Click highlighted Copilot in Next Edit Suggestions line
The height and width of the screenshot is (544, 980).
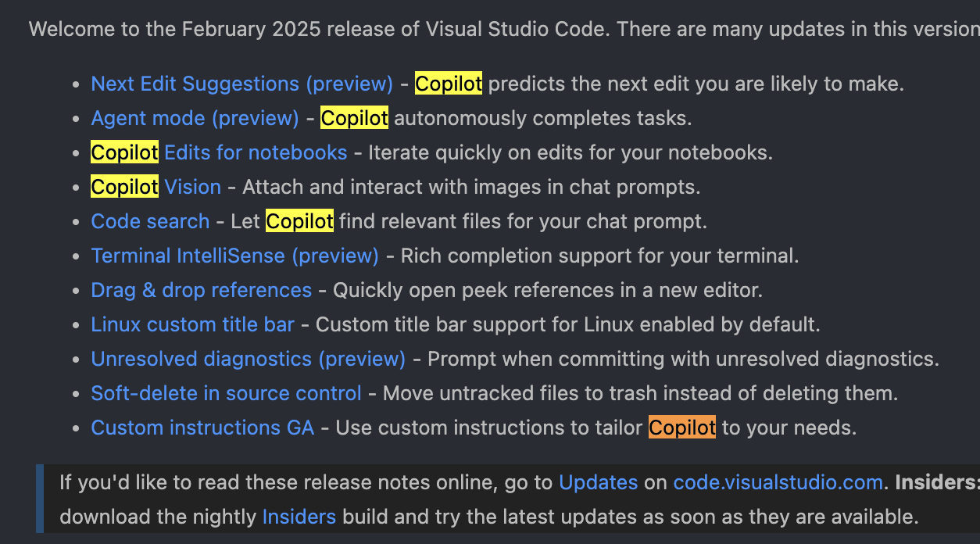point(449,84)
